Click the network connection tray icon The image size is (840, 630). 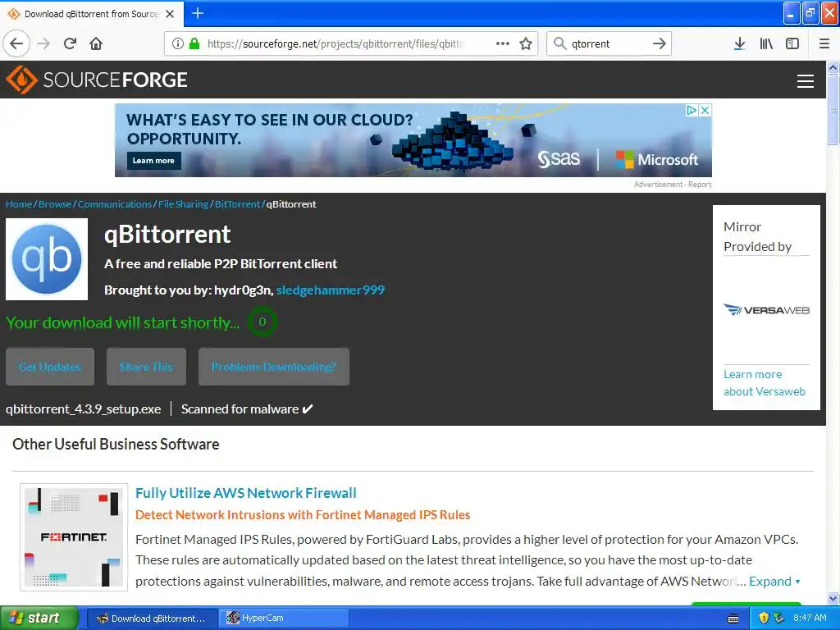click(x=778, y=618)
